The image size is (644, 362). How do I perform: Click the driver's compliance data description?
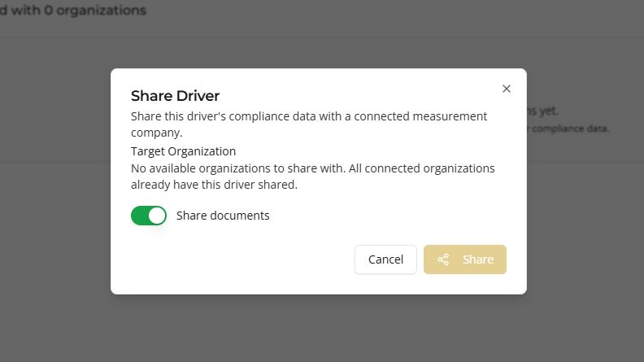(x=309, y=124)
